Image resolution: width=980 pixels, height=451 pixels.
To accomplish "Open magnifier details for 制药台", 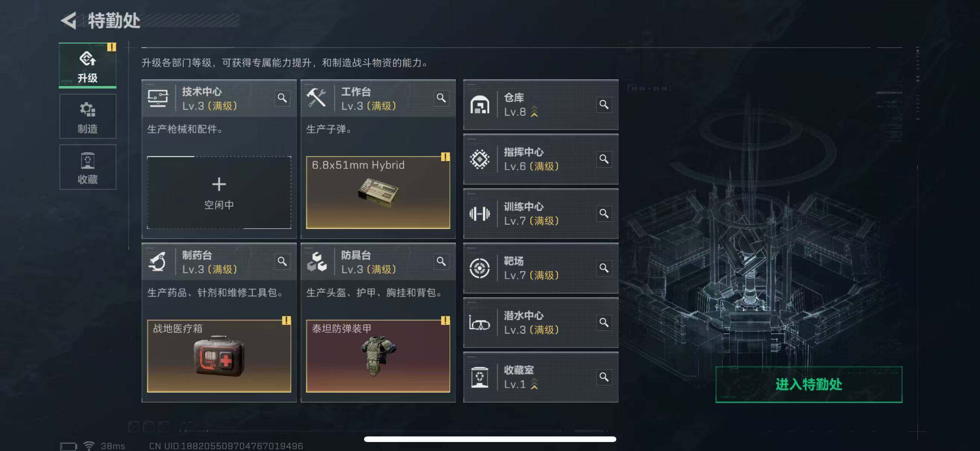I will coord(282,261).
